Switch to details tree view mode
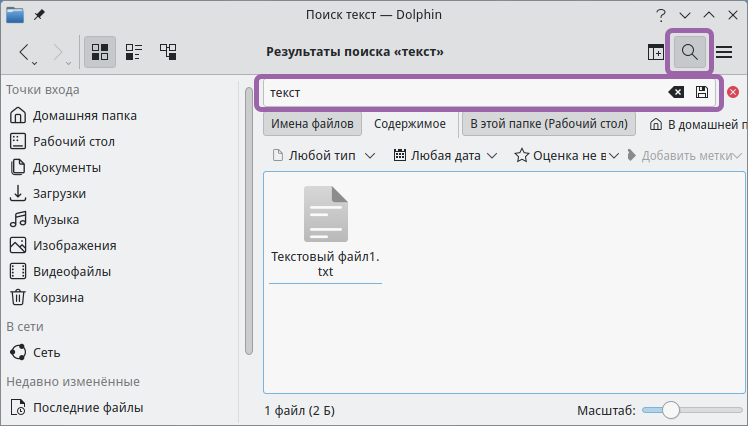Image resolution: width=748 pixels, height=426 pixels. tap(168, 52)
